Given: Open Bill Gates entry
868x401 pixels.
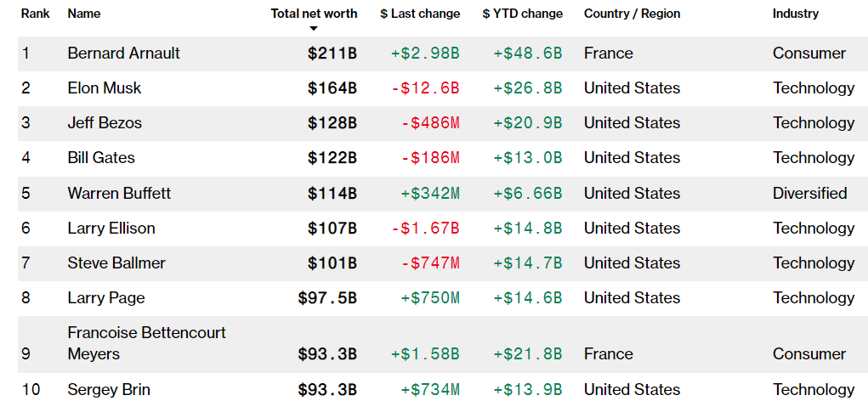Looking at the screenshot, I should [101, 158].
